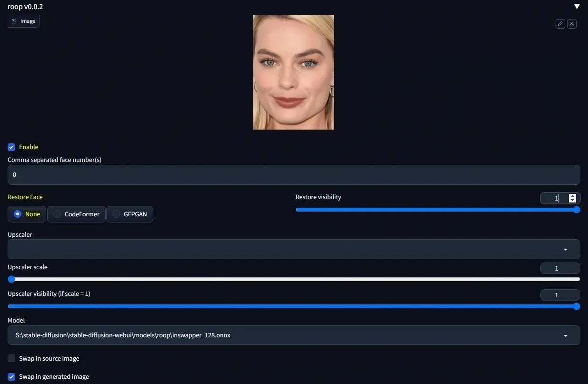Collapse the roop panel with the top-right triangle
Viewport: 588px width, 384px height.
coord(577,6)
